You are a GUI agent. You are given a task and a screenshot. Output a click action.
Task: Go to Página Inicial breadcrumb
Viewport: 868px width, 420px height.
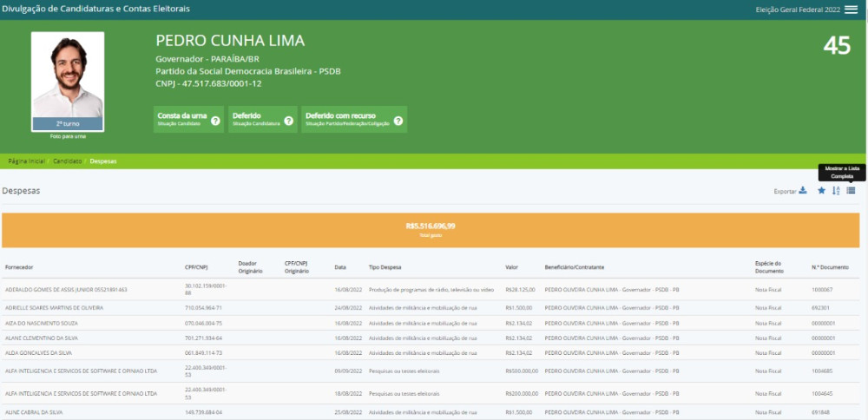pyautogui.click(x=26, y=161)
